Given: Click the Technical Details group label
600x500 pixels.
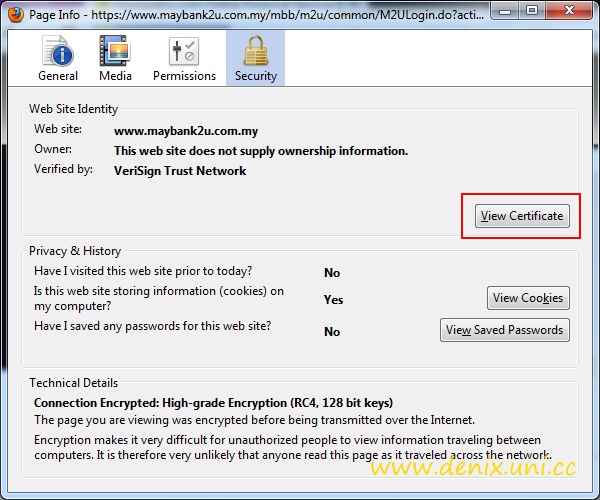Looking at the screenshot, I should tap(73, 383).
